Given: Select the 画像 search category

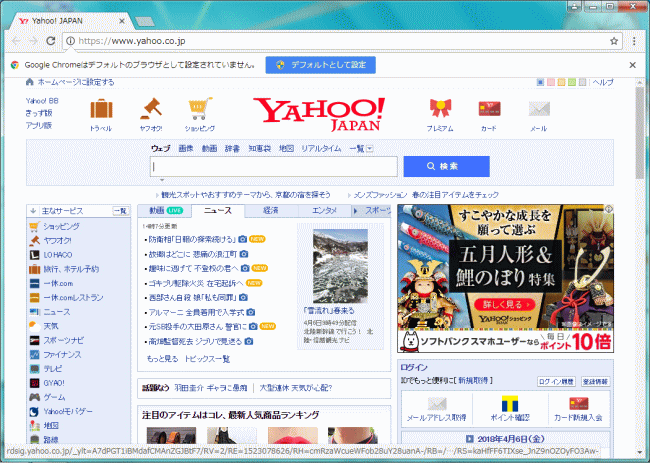Looking at the screenshot, I should coord(186,148).
